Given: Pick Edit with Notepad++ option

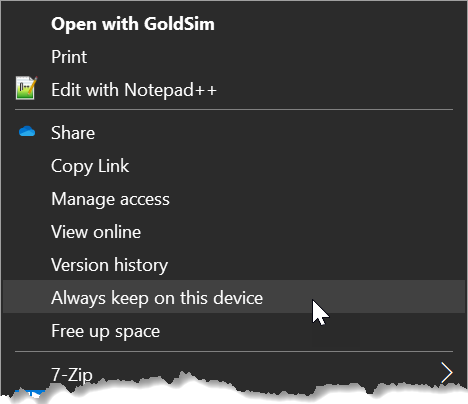Looking at the screenshot, I should [233, 90].
